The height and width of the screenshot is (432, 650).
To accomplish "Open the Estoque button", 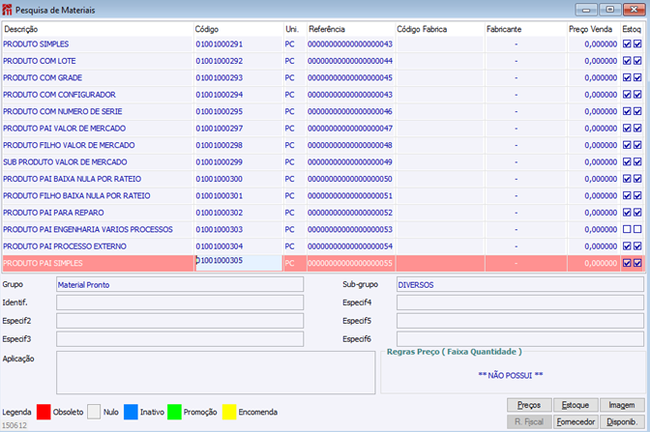I will (575, 405).
